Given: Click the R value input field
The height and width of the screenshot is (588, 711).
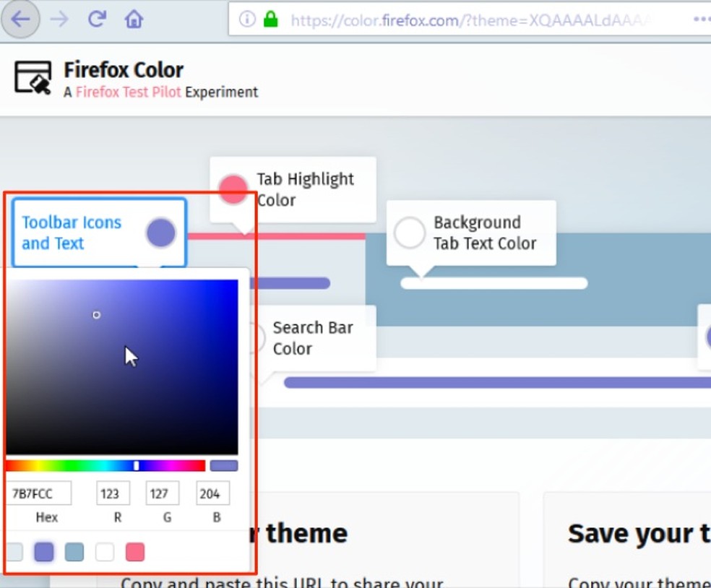Looking at the screenshot, I should [x=113, y=493].
